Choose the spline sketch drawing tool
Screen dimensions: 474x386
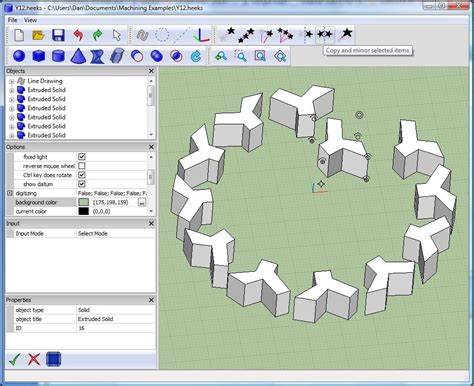click(x=143, y=35)
